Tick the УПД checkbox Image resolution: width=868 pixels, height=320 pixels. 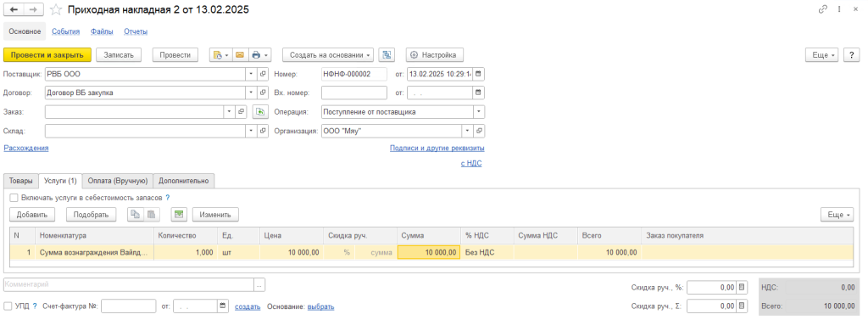point(8,306)
